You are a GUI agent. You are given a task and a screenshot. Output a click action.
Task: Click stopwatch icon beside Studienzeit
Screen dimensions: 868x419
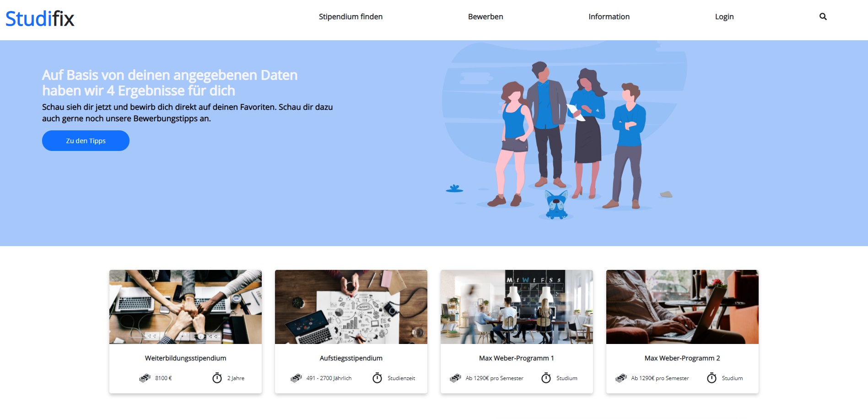point(377,378)
